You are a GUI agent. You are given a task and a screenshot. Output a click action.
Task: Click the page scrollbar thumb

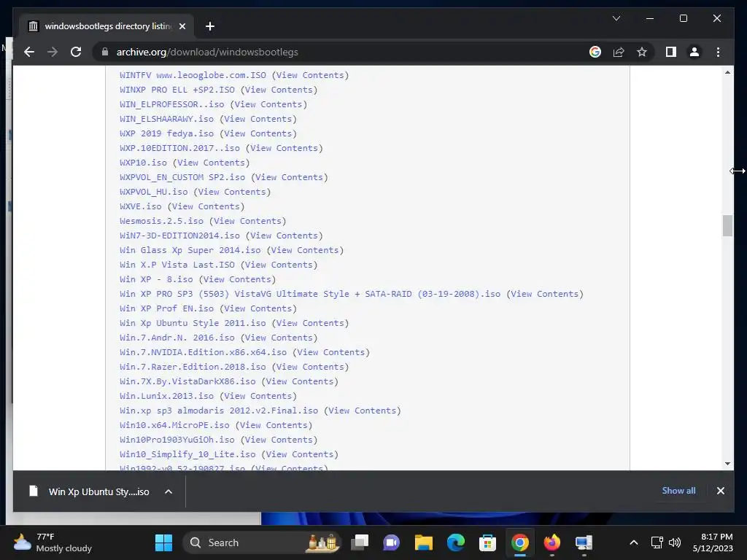click(727, 226)
